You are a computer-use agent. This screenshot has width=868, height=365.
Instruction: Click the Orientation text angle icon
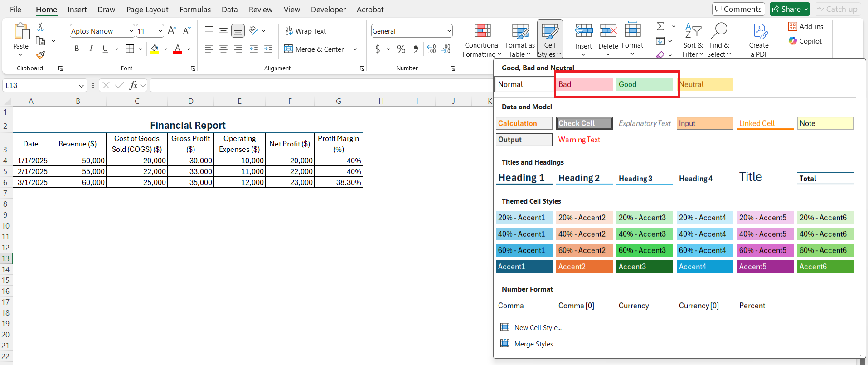[254, 31]
